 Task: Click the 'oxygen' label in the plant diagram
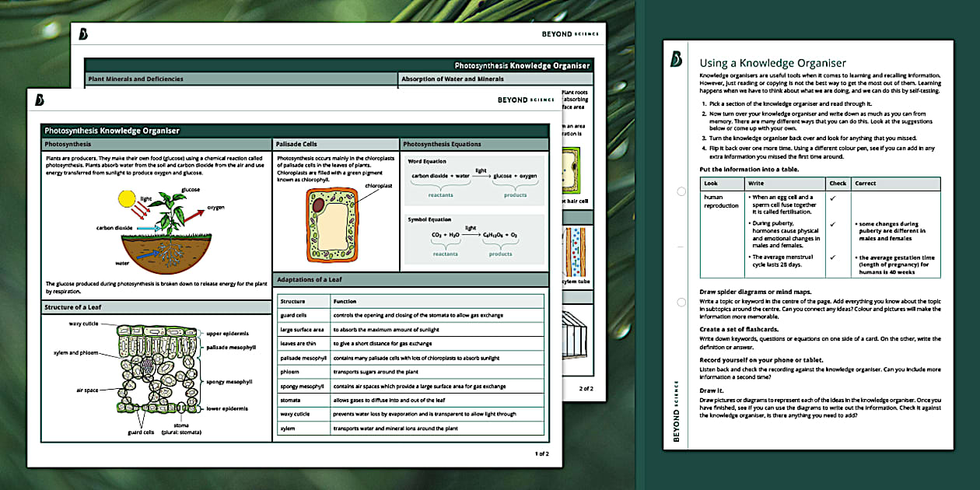click(x=217, y=208)
